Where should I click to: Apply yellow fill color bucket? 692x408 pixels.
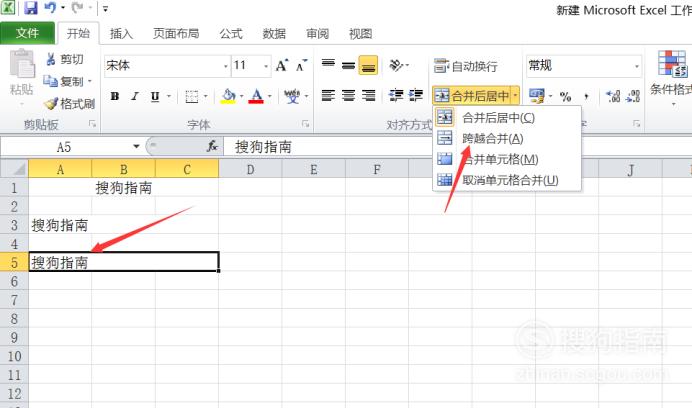[x=228, y=96]
